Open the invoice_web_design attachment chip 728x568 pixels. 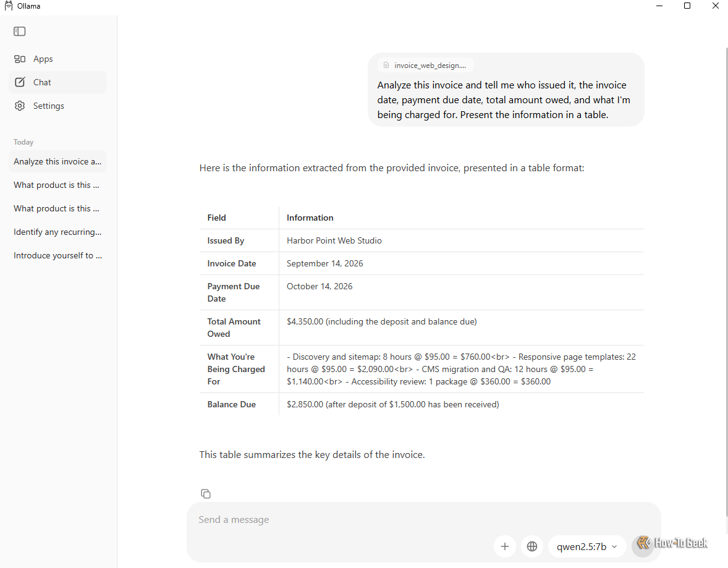(425, 66)
